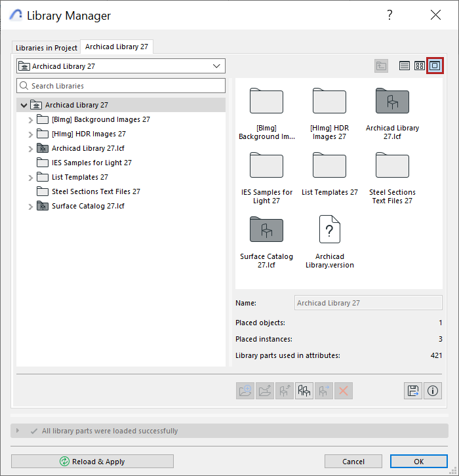
Task: Switch to the Libraries in Project tab
Action: pyautogui.click(x=46, y=48)
